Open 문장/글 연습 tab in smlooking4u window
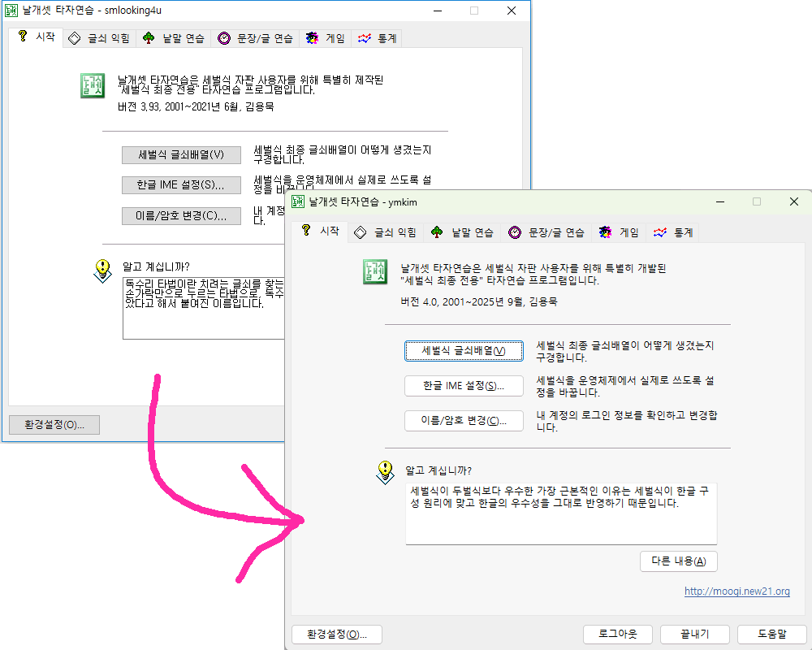 coord(255,38)
